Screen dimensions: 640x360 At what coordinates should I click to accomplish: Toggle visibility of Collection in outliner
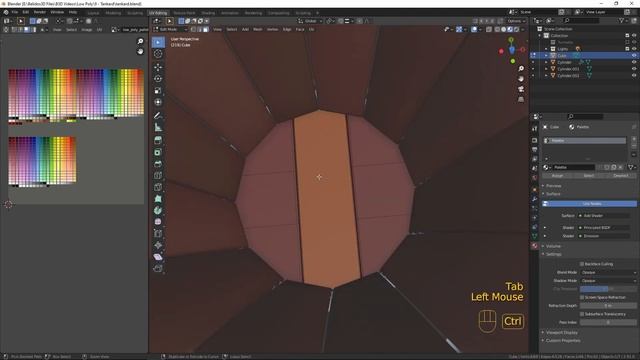pyautogui.click(x=634, y=36)
